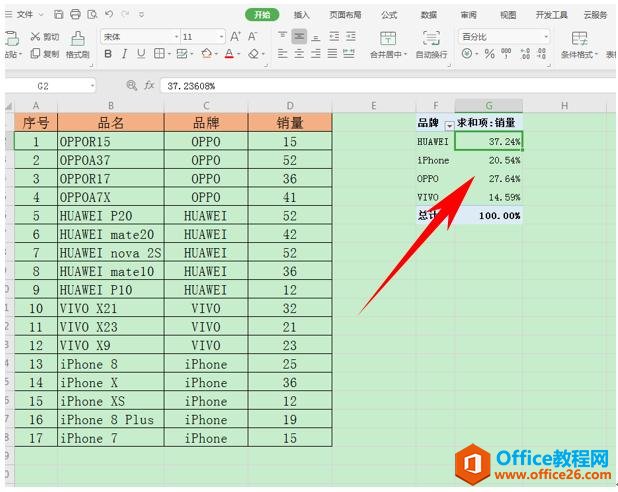The image size is (618, 492).
Task: Open number format dropdown 百分比
Action: (x=546, y=37)
